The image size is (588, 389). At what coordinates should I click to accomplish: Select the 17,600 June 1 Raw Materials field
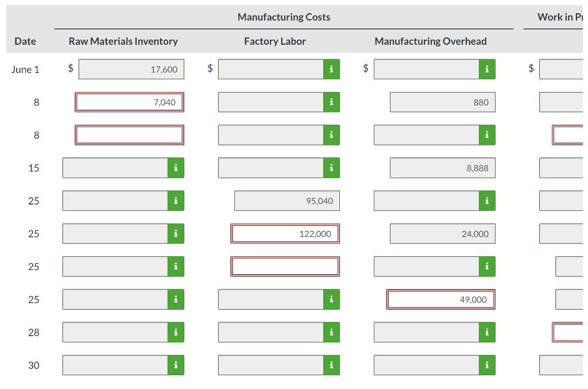pos(131,69)
